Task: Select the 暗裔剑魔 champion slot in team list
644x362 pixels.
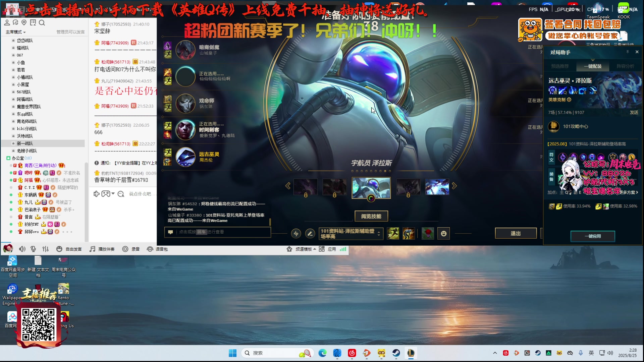Action: tap(185, 50)
